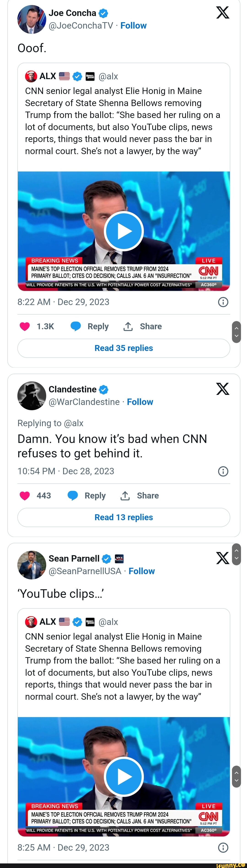247x868 pixels.
Task: Follow @WarClandestine
Action: (140, 402)
